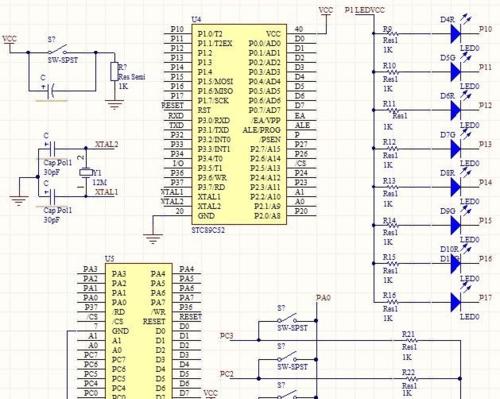500x399 pixels.
Task: Select the P17 label beside the last LED
Action: tap(485, 297)
